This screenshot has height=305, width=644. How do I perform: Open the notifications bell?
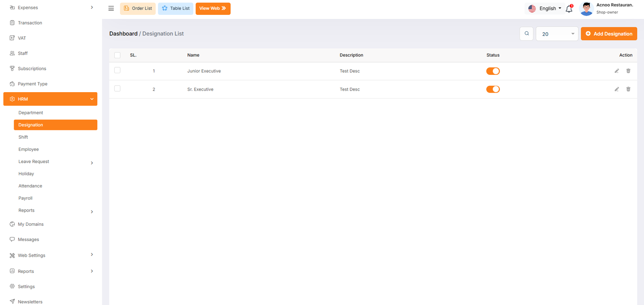click(x=569, y=9)
